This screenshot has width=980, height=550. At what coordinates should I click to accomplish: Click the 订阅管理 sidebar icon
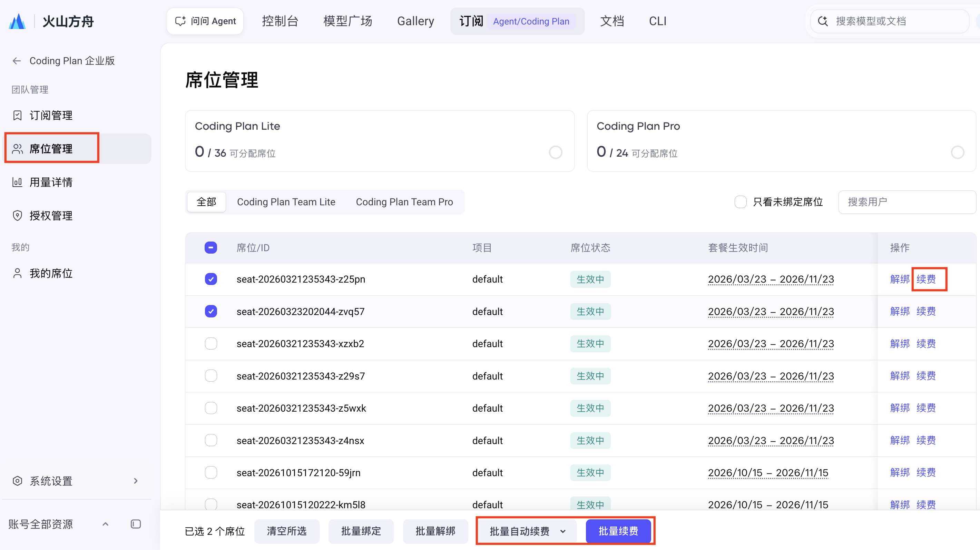[x=17, y=115]
